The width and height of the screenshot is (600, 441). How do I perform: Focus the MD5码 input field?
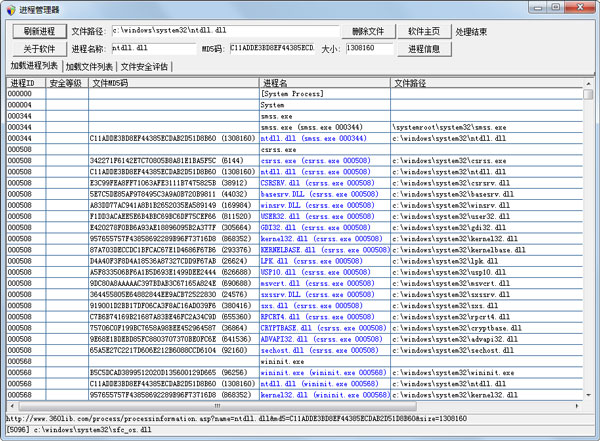coord(272,49)
